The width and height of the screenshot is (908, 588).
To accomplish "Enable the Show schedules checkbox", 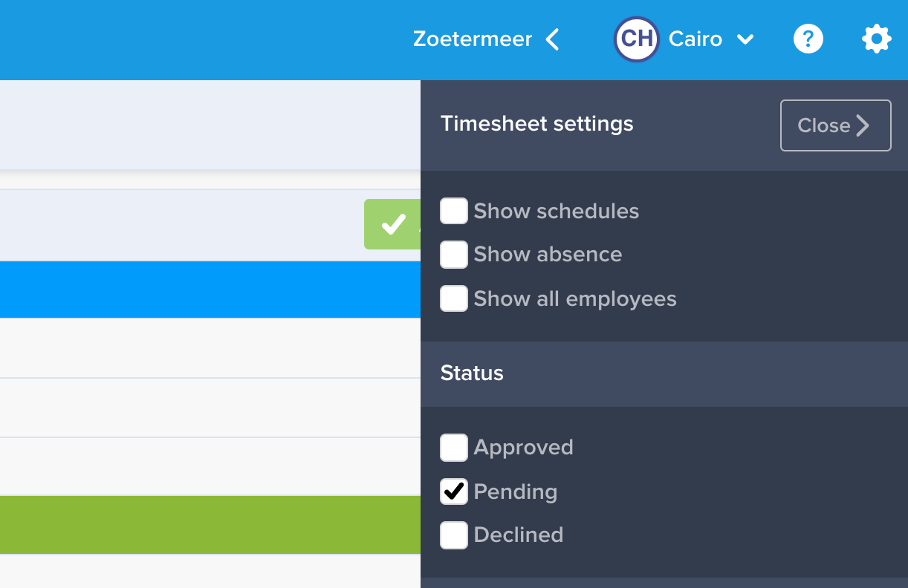I will coord(454,211).
